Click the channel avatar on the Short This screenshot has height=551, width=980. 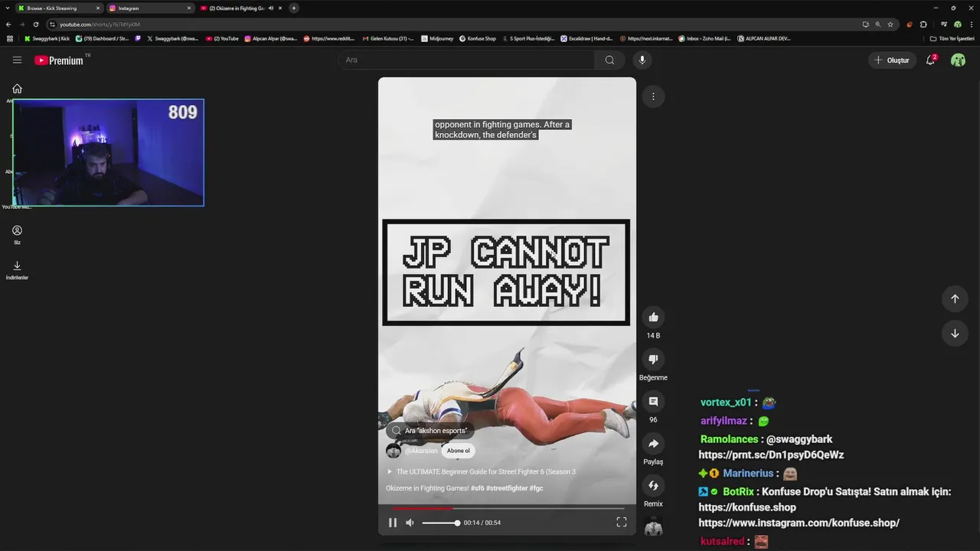click(394, 451)
